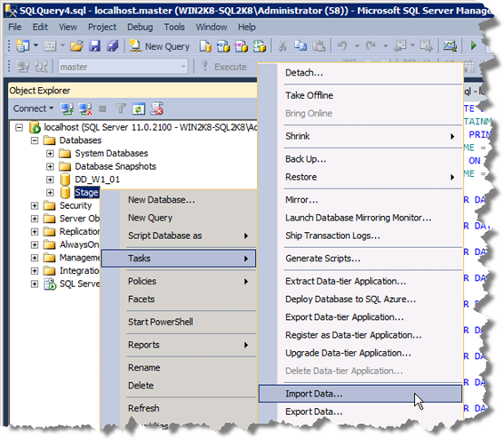Open the Window menu
504x440 pixels.
[212, 27]
